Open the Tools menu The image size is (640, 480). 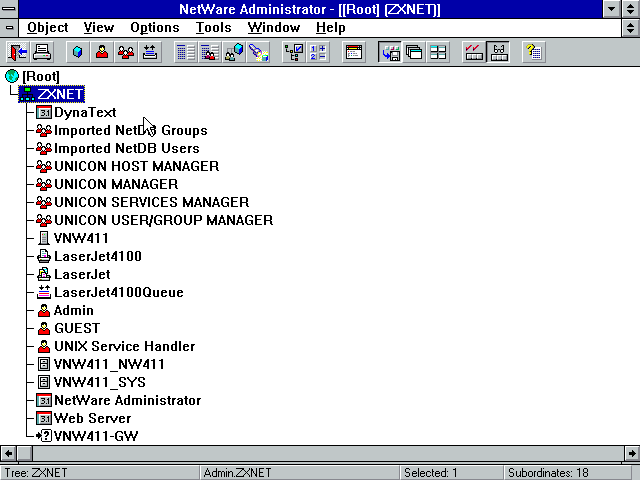(x=213, y=28)
